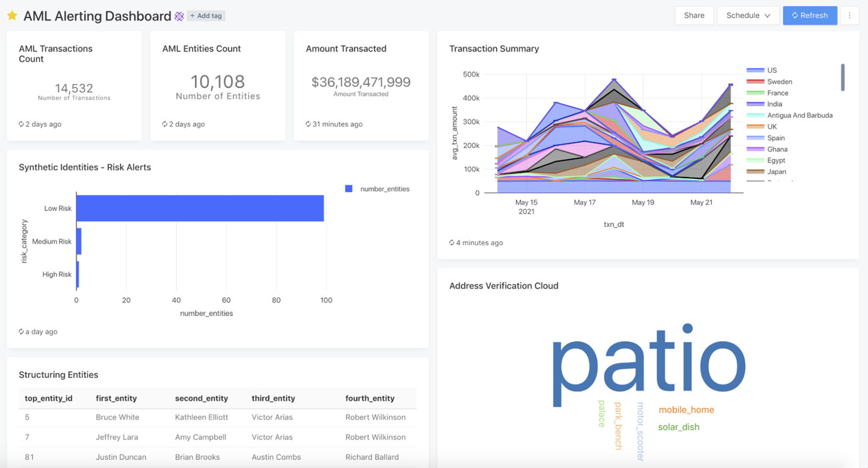Open the Schedule dropdown
The image size is (868, 468).
[748, 15]
